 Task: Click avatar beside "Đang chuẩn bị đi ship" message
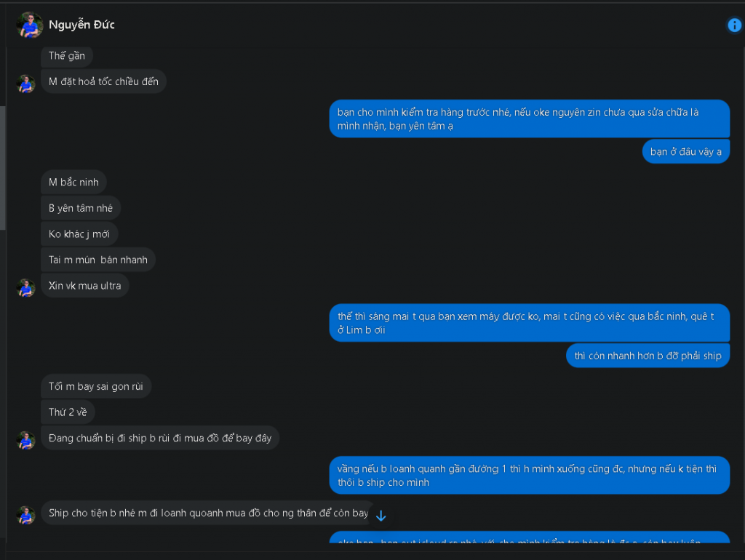tap(26, 440)
